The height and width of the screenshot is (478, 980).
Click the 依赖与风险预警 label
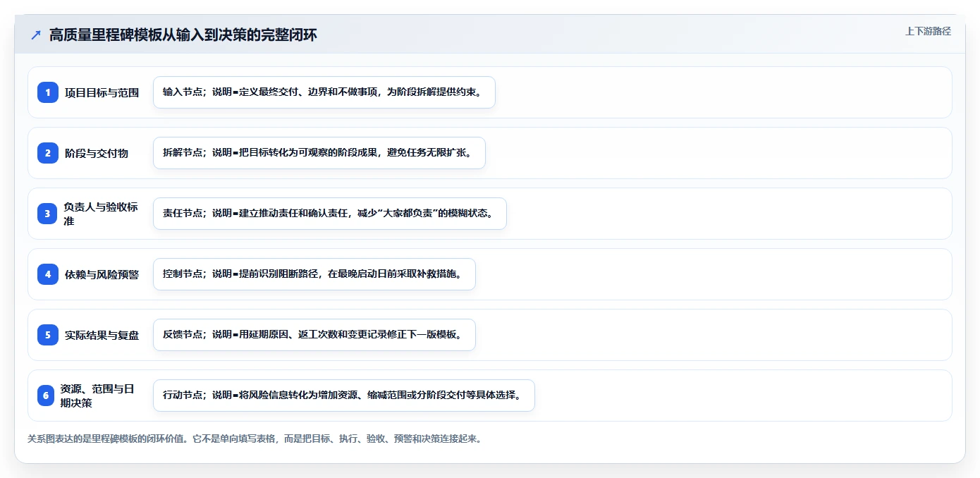pos(102,274)
